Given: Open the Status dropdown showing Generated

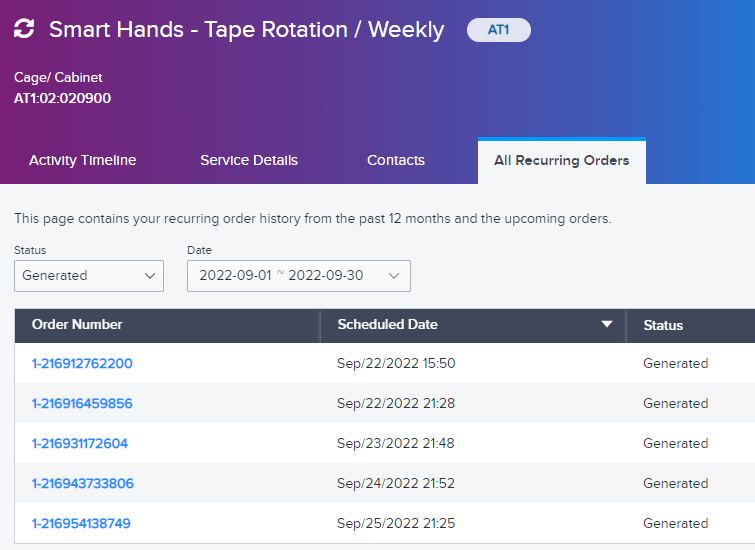Looking at the screenshot, I should tap(89, 276).
